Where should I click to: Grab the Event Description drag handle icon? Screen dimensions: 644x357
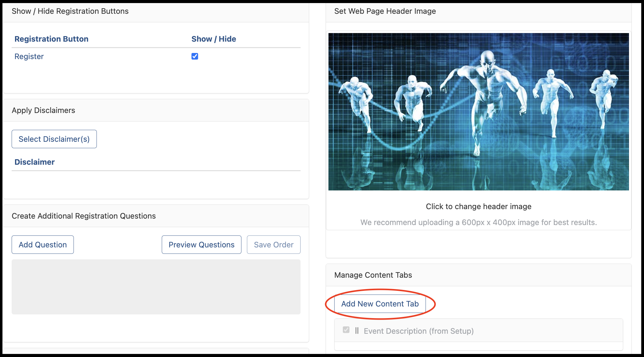[357, 331]
